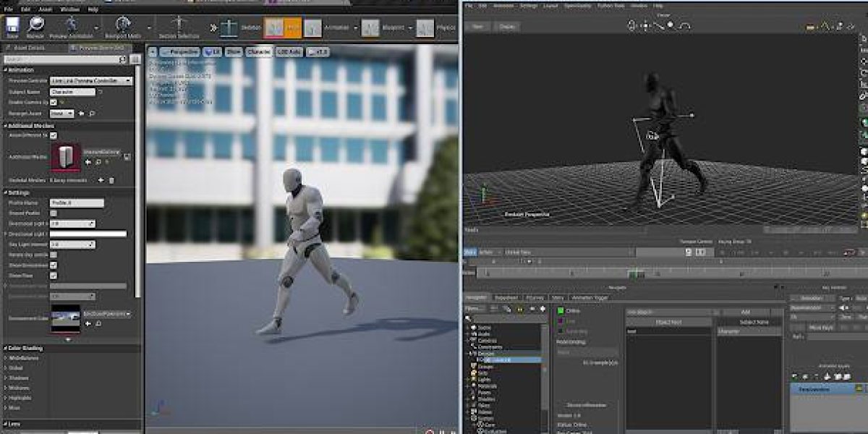Screen dimensions: 868x434
Task: Open the Retarget Asset None dropdown
Action: tap(61, 114)
